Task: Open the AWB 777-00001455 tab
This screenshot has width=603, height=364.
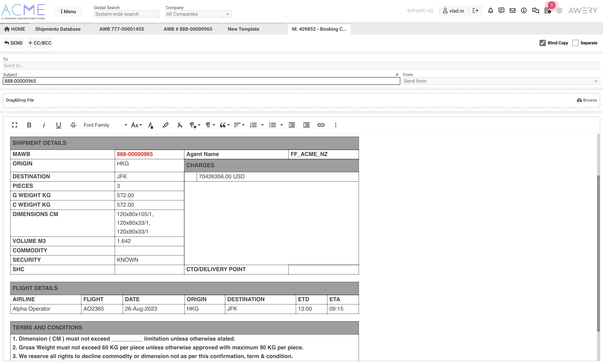Action: [122, 29]
